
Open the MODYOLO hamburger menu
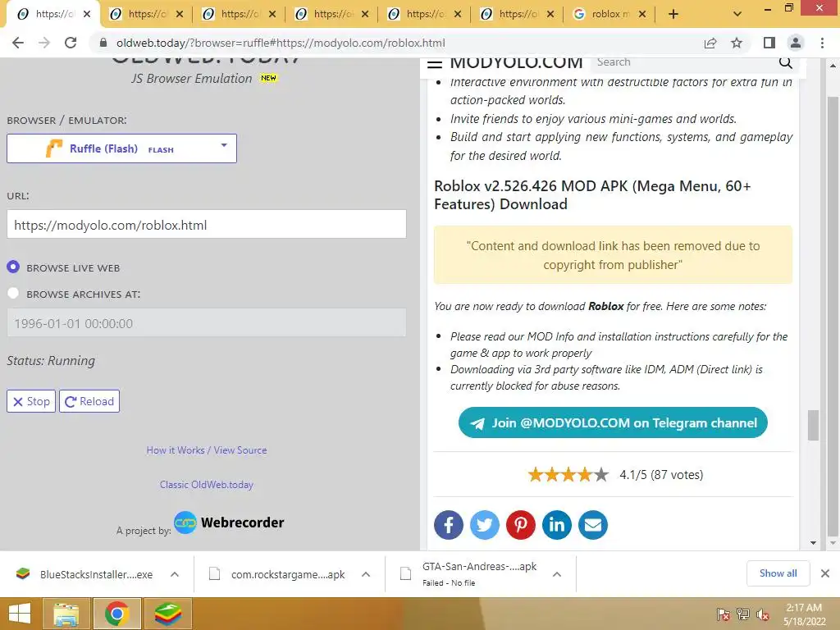tap(435, 64)
